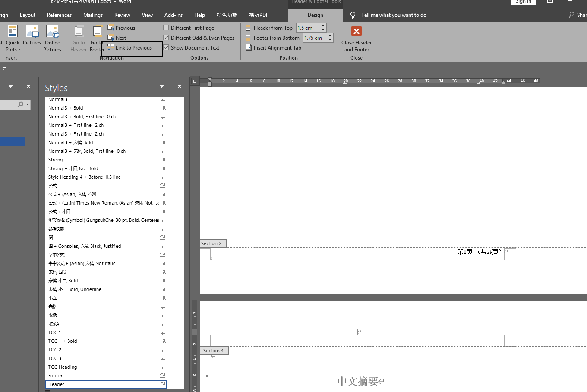Click the Section 2 footer label

click(x=212, y=243)
